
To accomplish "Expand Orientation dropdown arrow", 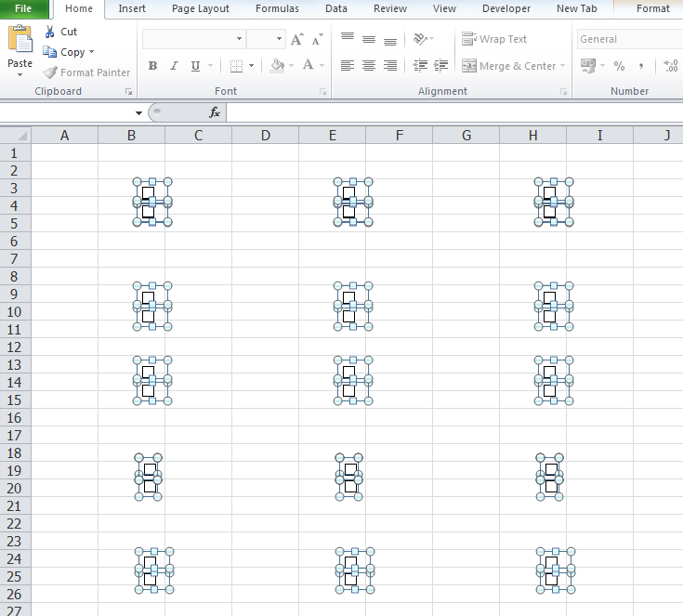I will click(x=431, y=39).
